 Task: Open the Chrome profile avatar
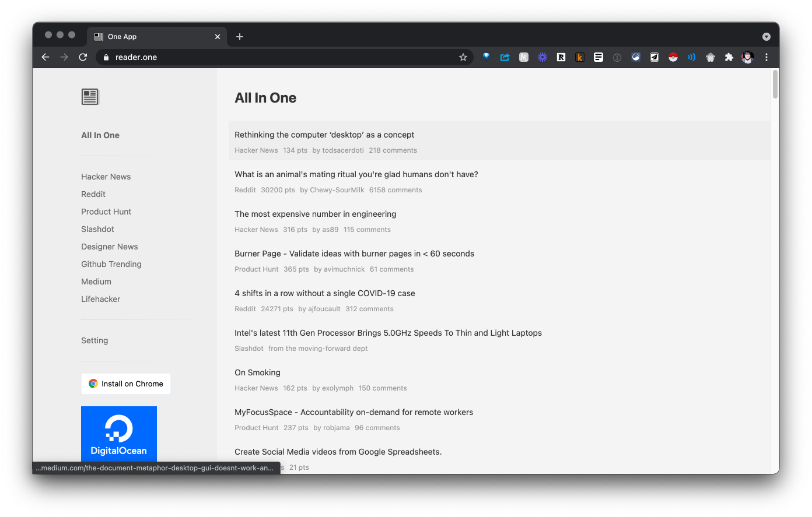point(748,57)
